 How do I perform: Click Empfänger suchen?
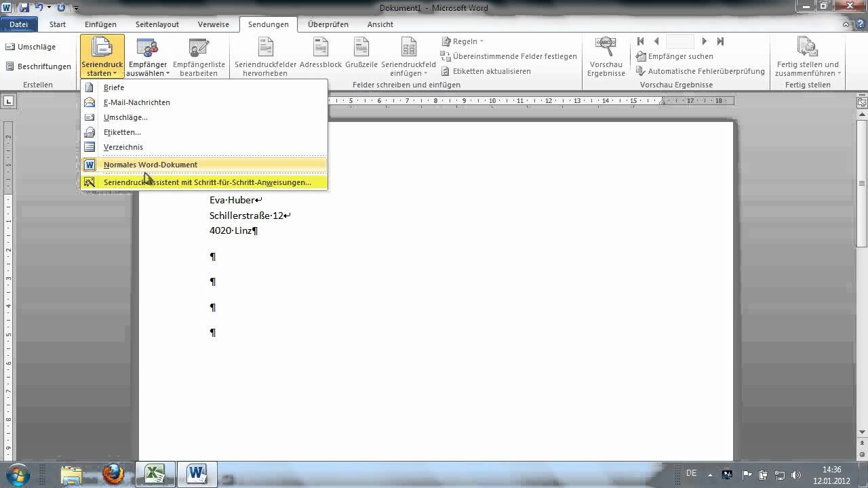[675, 56]
